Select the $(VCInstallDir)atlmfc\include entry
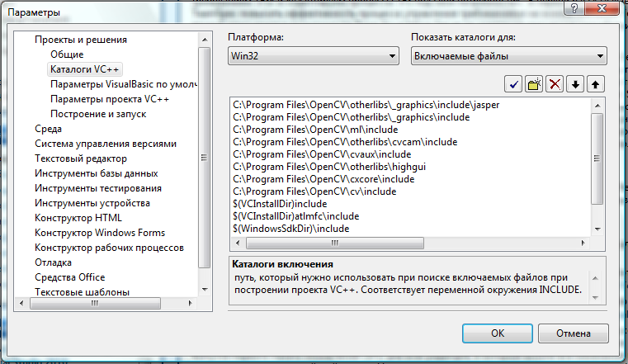 [x=295, y=216]
